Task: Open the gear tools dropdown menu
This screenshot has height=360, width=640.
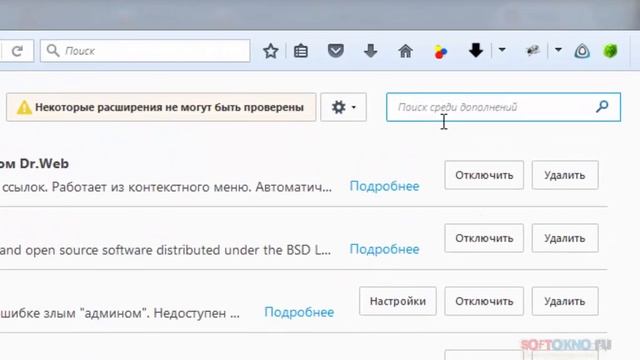Action: point(343,107)
